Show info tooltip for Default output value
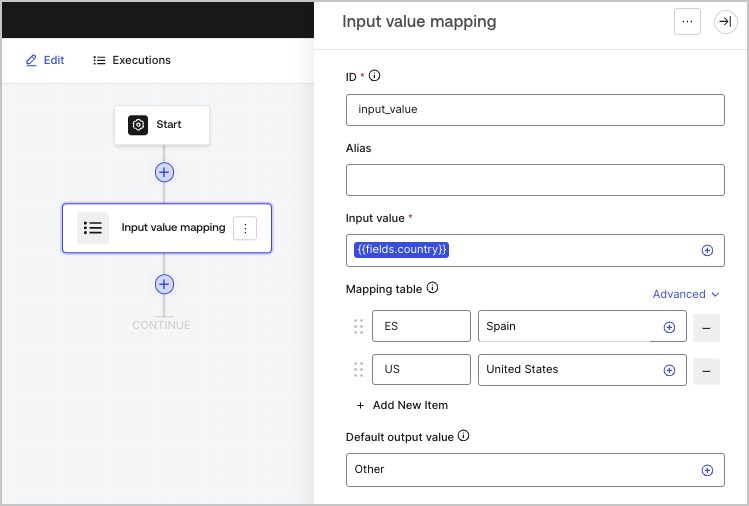The image size is (749, 506). (463, 435)
